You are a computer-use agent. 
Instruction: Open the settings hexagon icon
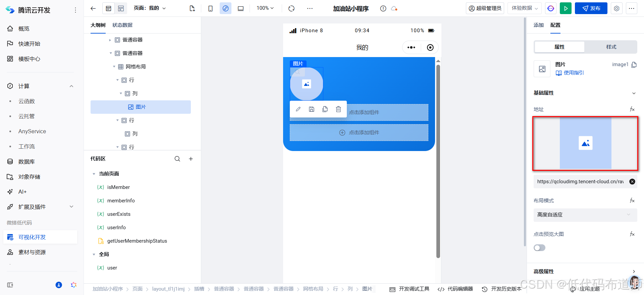click(x=616, y=8)
